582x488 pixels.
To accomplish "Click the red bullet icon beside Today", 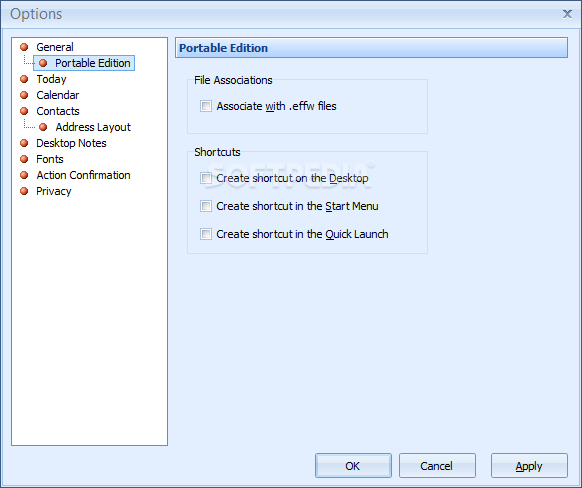I will click(x=24, y=79).
